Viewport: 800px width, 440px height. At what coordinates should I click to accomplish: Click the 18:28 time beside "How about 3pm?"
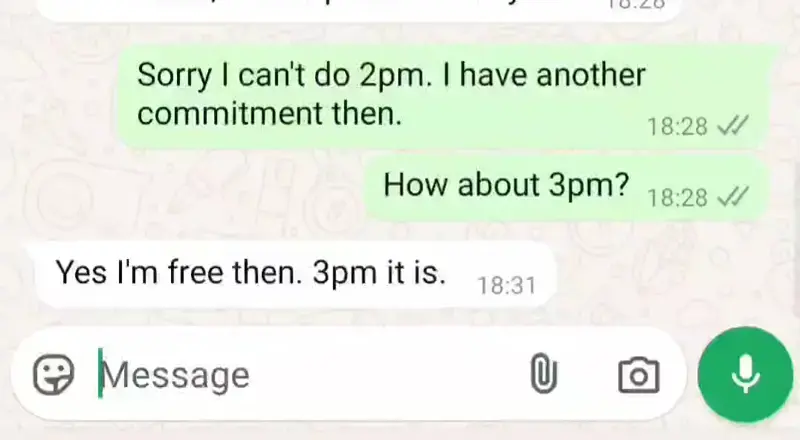point(678,198)
